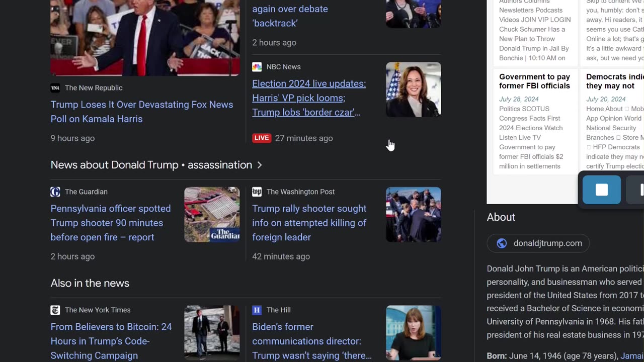Expand News about Donald Trump assassination chevron
644x362 pixels.
point(260,165)
